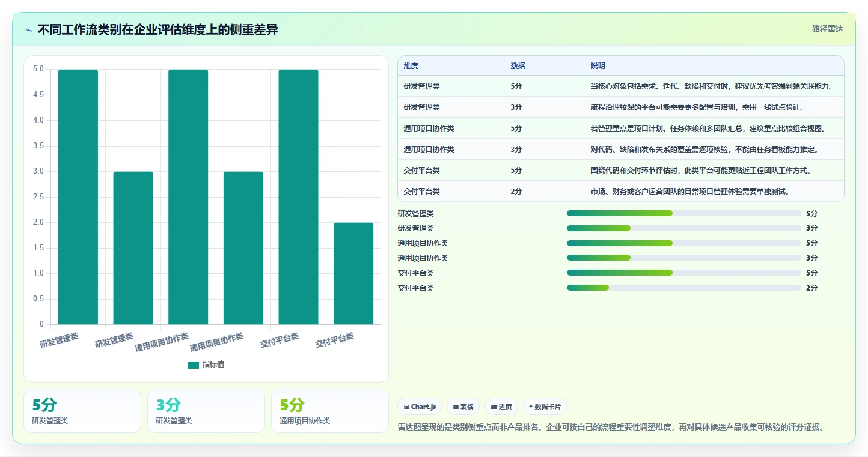Click the 研发管理类 chart bar reaching 3.0
Viewport: 868px width, 457px height.
[133, 248]
